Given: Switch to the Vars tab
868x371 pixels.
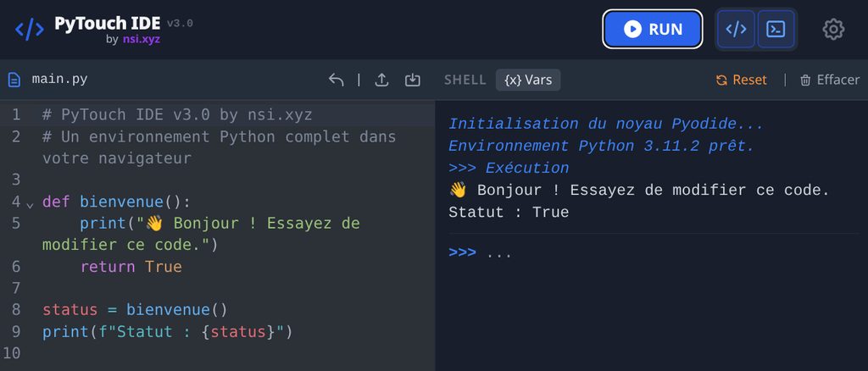Looking at the screenshot, I should 528,80.
